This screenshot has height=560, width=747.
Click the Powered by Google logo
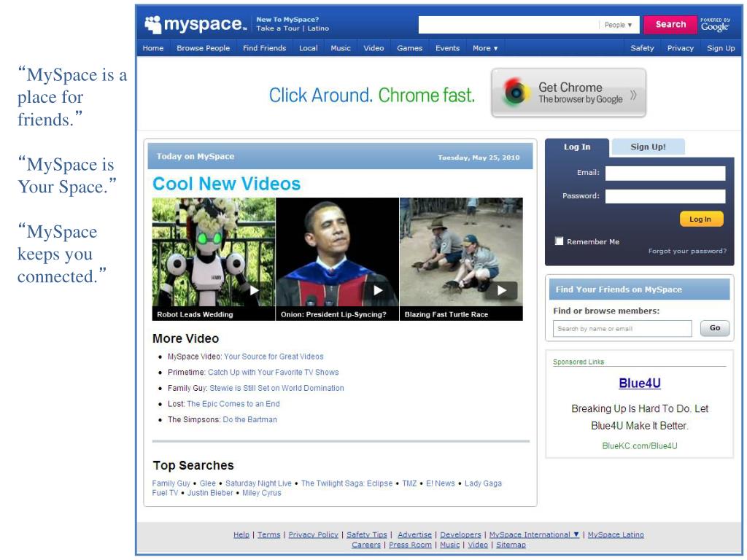(715, 25)
